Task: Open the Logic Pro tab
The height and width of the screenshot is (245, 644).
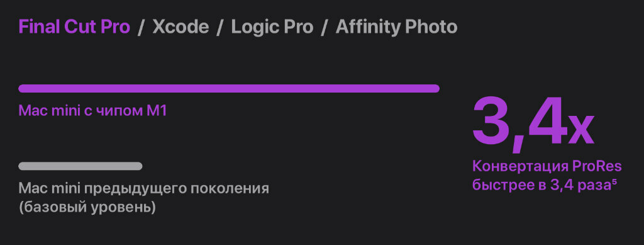Action: tap(272, 27)
